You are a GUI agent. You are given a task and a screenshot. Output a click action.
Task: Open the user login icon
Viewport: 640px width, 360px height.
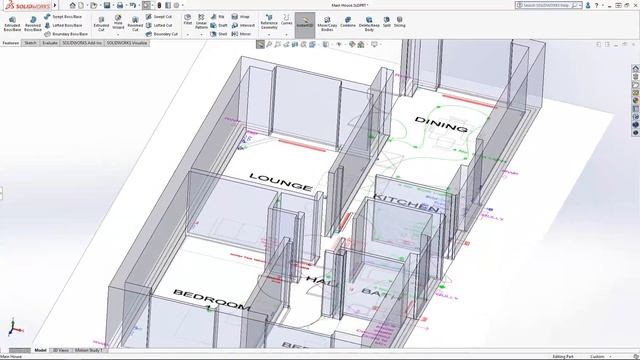pos(588,5)
